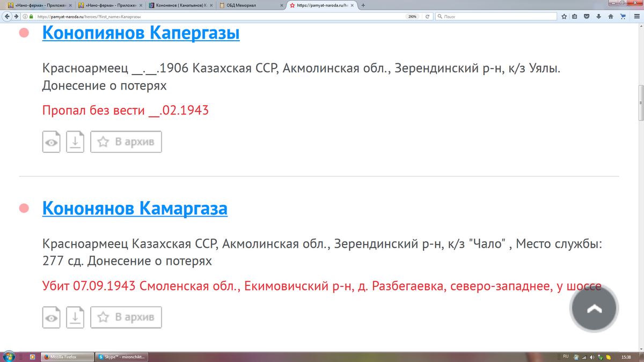Reload the page with the refresh icon
The height and width of the screenshot is (362, 644).
click(427, 17)
